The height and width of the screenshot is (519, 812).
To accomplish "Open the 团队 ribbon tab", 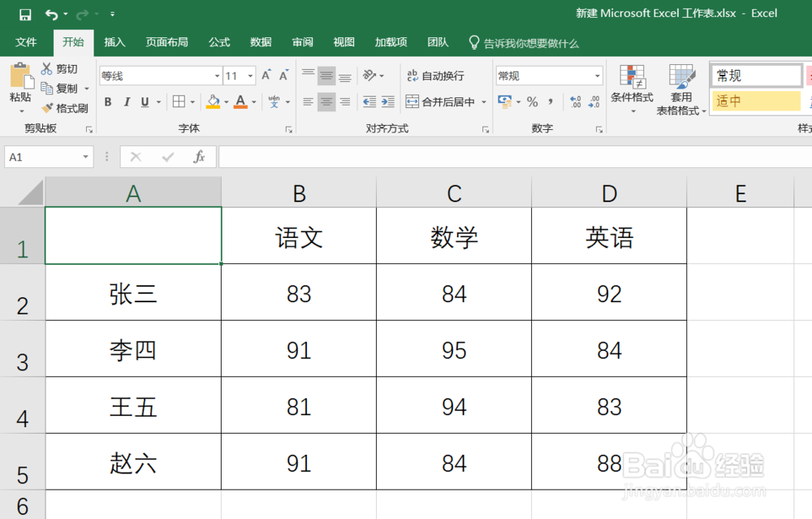I will [438, 42].
